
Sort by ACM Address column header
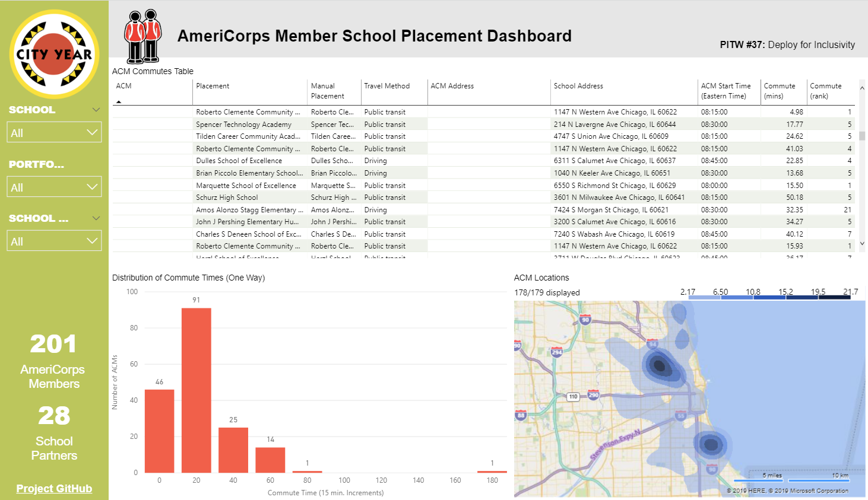point(452,86)
